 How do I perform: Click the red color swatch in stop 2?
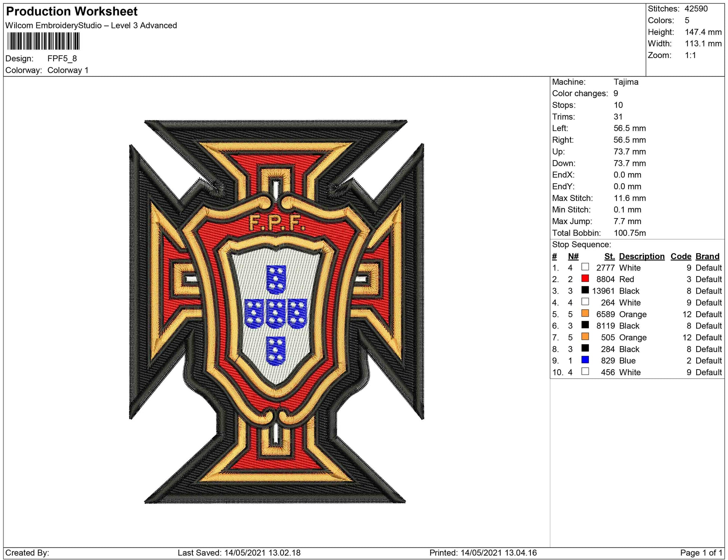(585, 278)
